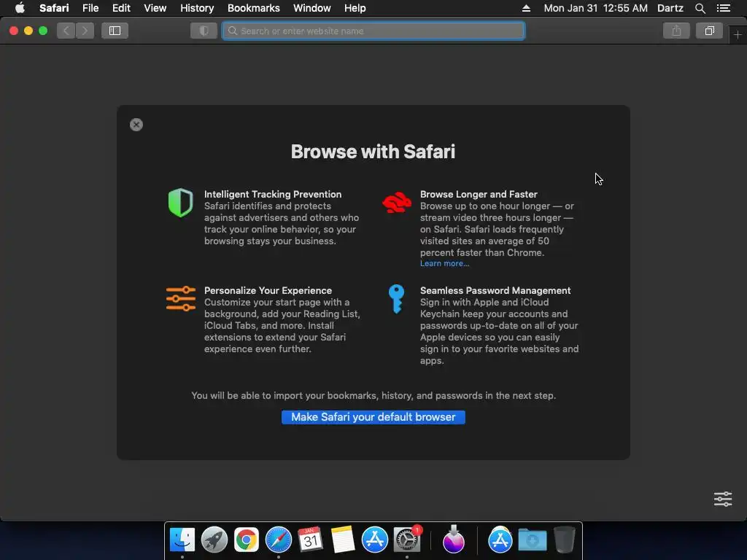Click the orange sliders personalize icon
Viewport: 747px width, 560px height.
click(x=181, y=298)
